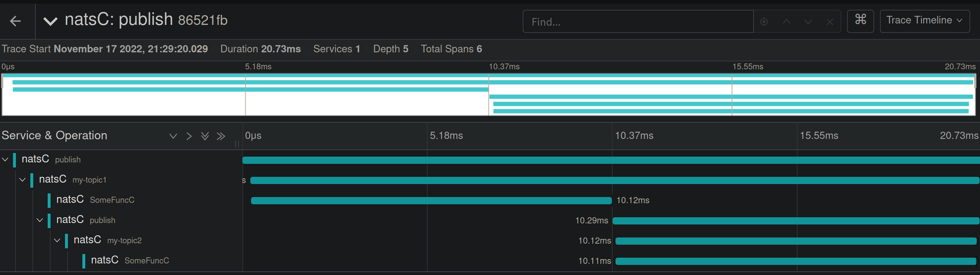Click SomeFuncC 10.11ms span bar
The height and width of the screenshot is (275, 980).
click(796, 261)
